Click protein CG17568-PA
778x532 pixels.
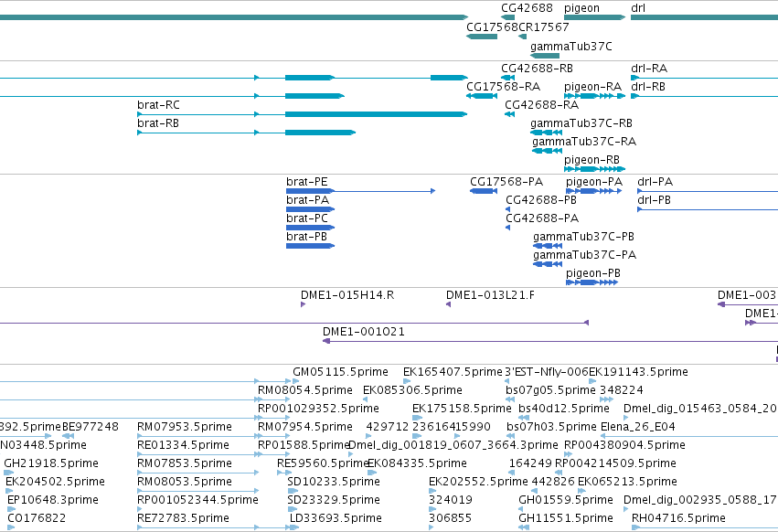(506, 182)
